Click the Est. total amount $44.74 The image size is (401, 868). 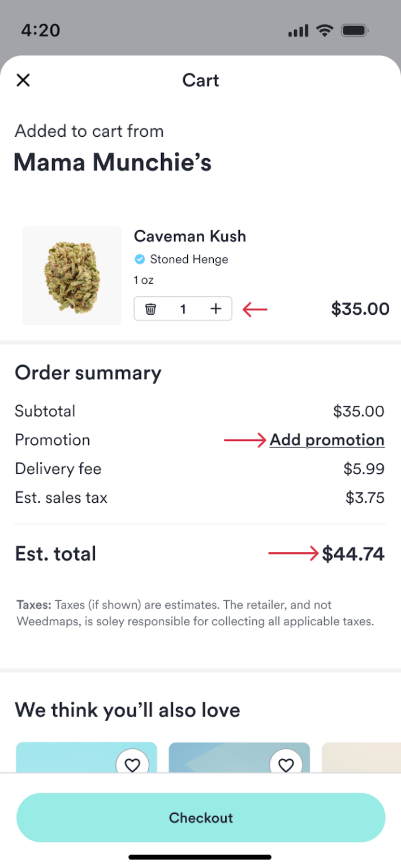(x=353, y=553)
